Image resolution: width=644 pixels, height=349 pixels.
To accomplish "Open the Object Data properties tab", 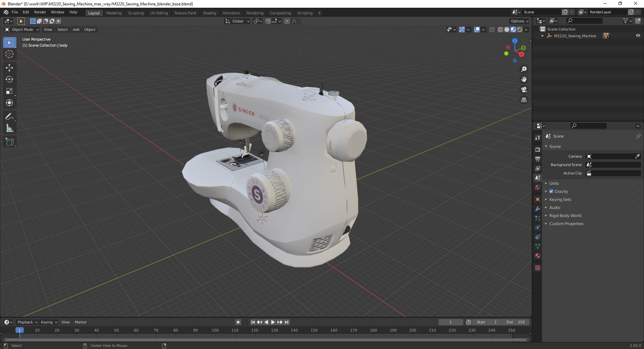I will (538, 246).
